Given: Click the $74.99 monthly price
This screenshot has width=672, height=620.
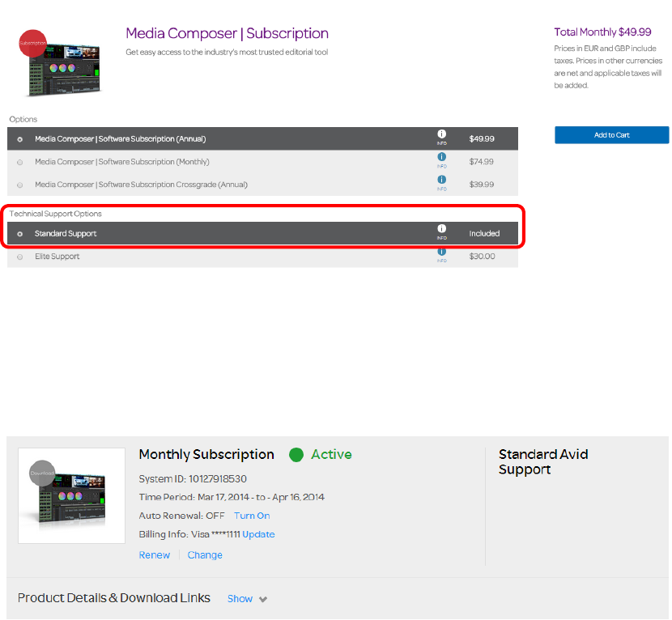Looking at the screenshot, I should (x=481, y=162).
